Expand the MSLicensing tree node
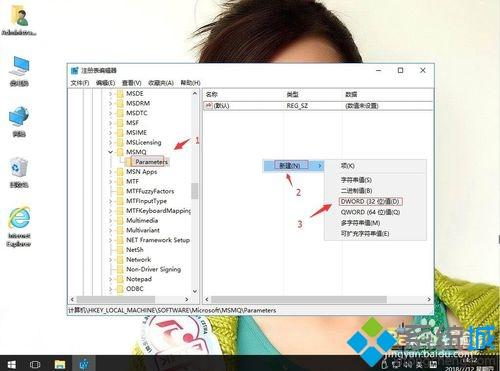Screen dimensions: 500x371 pyautogui.click(x=111, y=142)
